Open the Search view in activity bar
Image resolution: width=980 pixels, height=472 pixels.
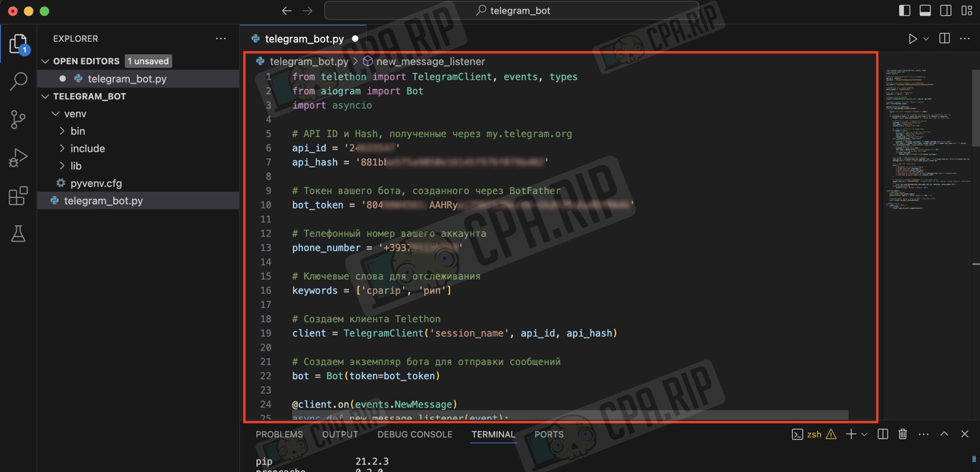tap(18, 82)
